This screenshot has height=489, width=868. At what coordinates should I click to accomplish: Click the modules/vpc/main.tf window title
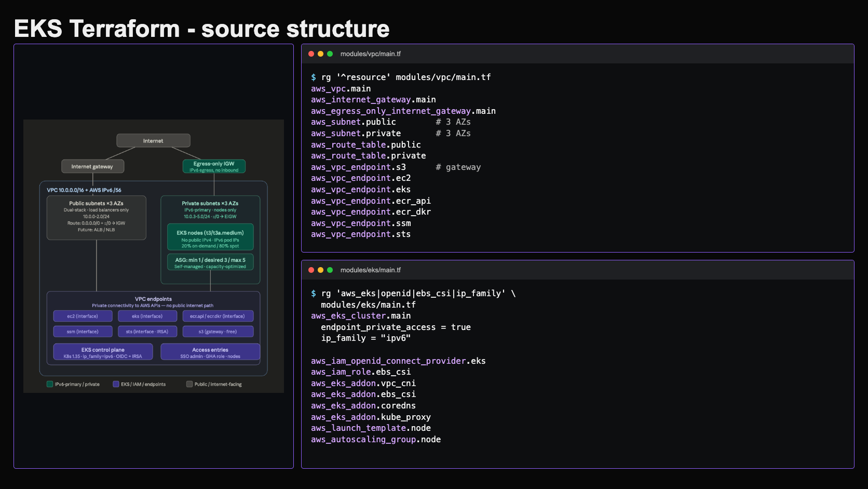click(371, 54)
